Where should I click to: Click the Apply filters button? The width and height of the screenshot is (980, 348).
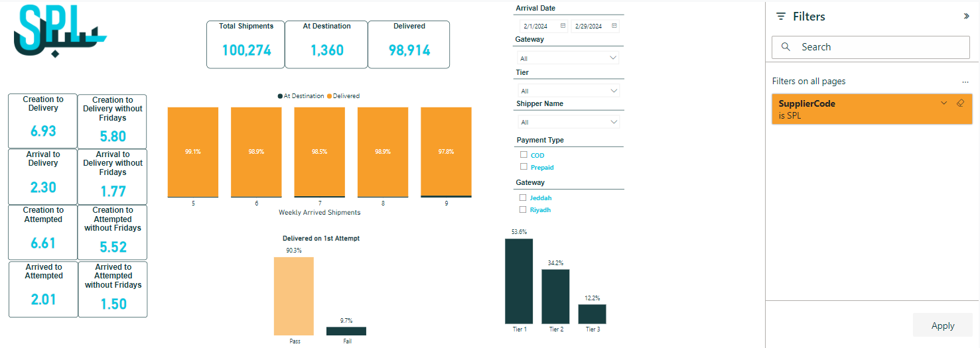(x=942, y=325)
